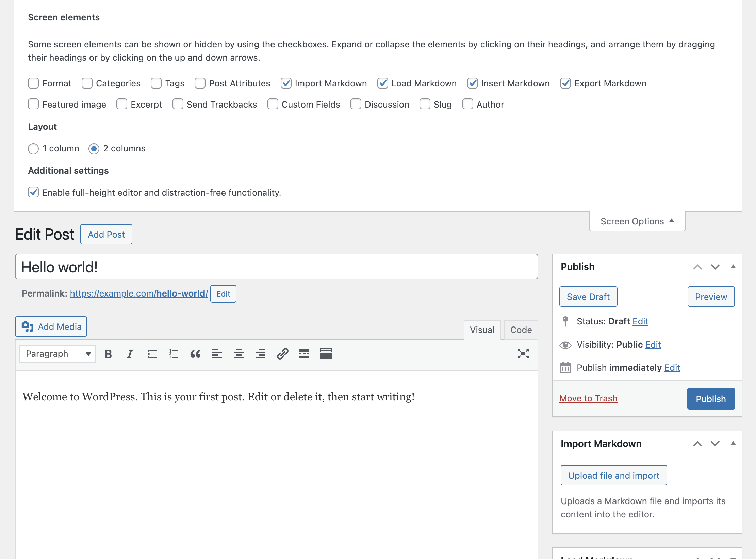
Task: Apply italic formatting in the editor
Action: point(130,354)
